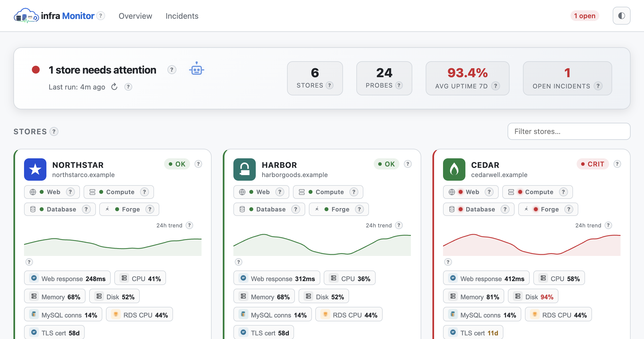The width and height of the screenshot is (644, 339).
Task: Select Northstar's Forge probe chip
Action: tap(129, 209)
